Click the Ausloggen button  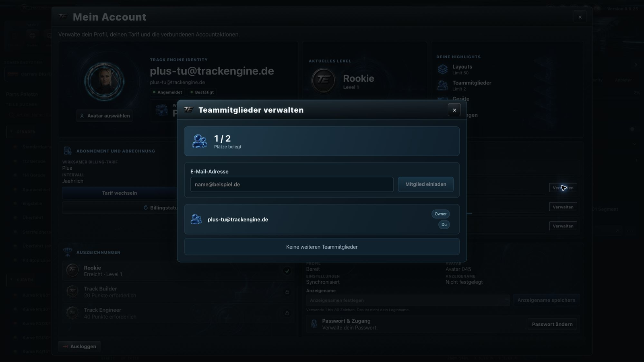pyautogui.click(x=79, y=346)
